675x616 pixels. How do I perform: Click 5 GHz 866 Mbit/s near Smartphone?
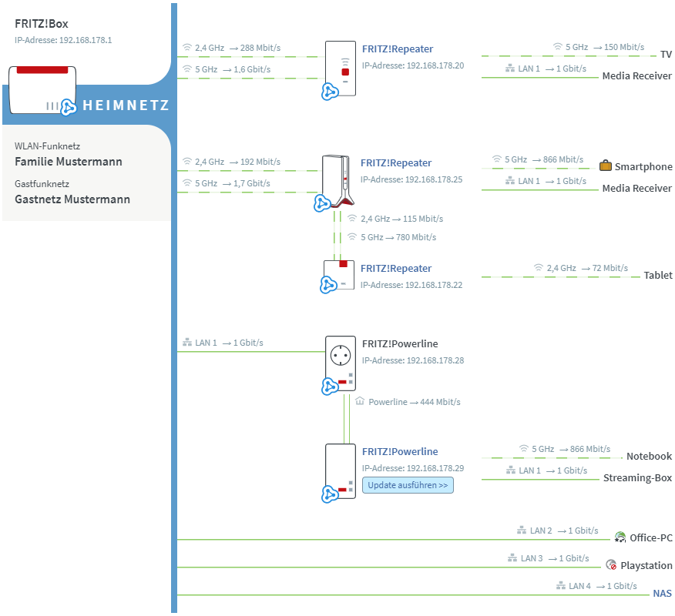pos(544,159)
